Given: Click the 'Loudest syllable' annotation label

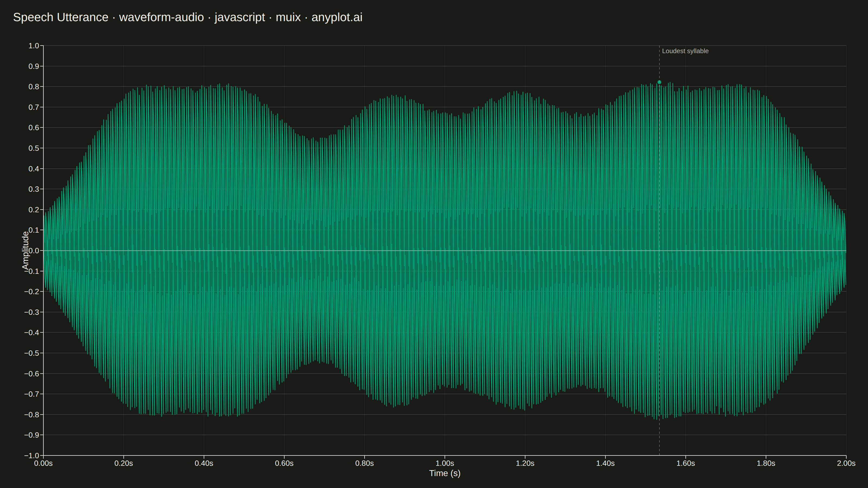Looking at the screenshot, I should coord(685,51).
